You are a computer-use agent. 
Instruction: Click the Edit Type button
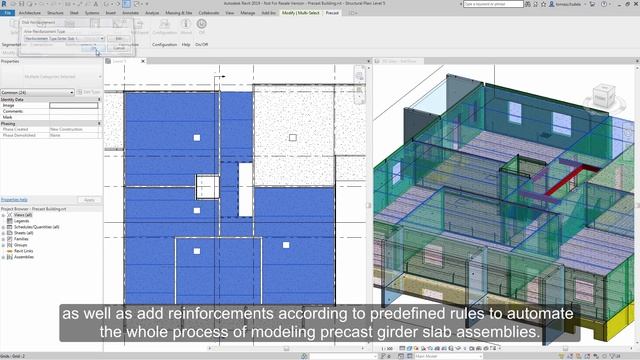[88, 92]
